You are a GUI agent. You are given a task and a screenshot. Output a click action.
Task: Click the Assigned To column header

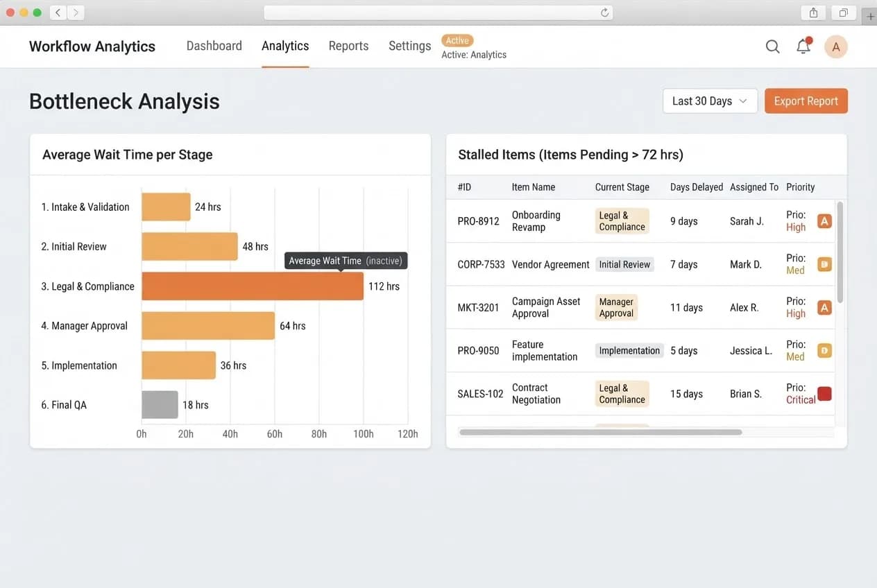tap(754, 187)
